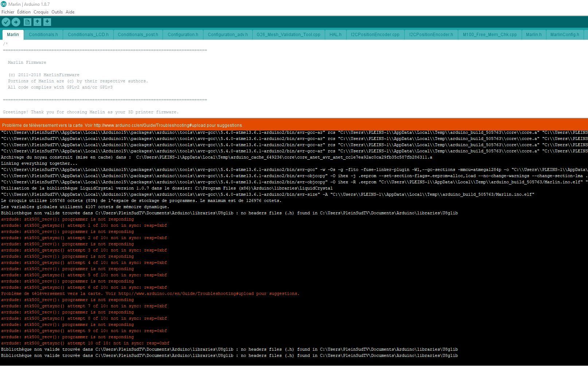The image size is (588, 366).
Task: Click the 'Portions of Marlin are (c)' line
Action: tap(78, 81)
